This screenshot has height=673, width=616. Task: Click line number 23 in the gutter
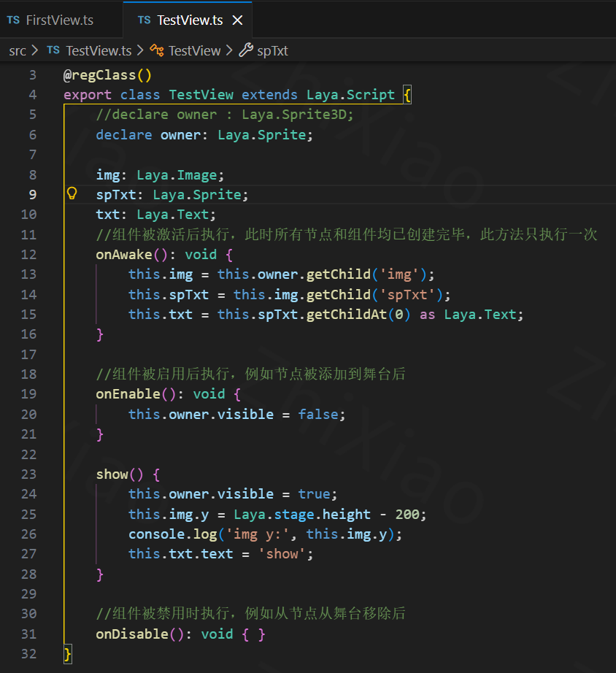pos(28,474)
